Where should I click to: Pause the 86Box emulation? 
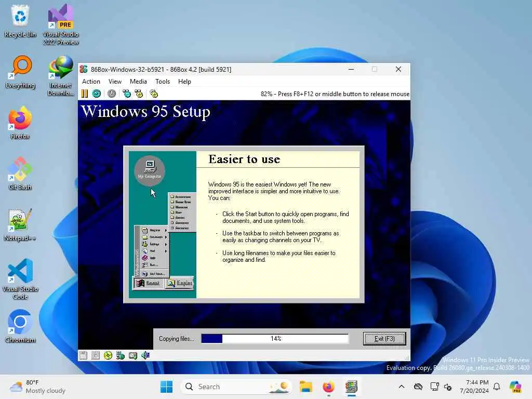(x=85, y=94)
